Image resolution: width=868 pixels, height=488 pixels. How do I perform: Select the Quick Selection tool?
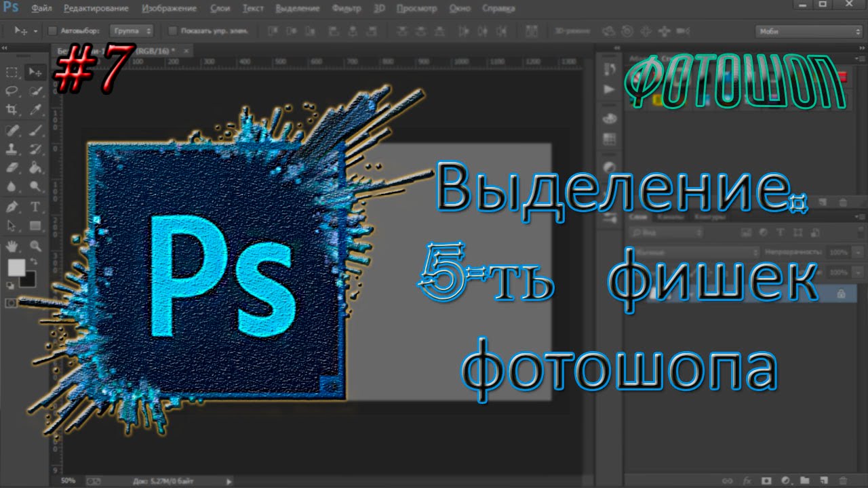point(35,91)
